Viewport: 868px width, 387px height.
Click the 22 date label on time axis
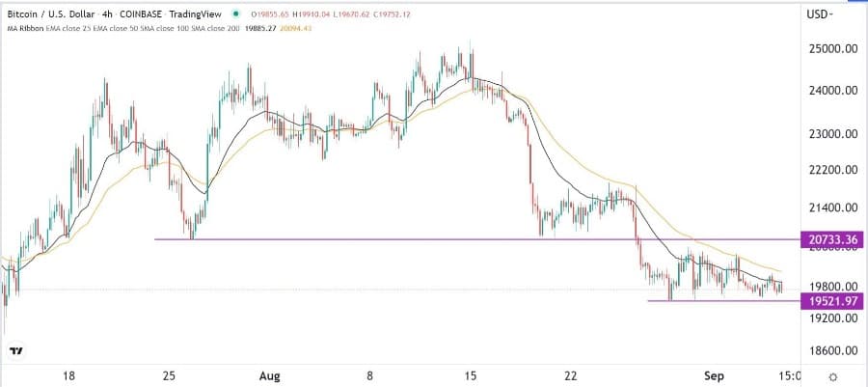pos(571,377)
